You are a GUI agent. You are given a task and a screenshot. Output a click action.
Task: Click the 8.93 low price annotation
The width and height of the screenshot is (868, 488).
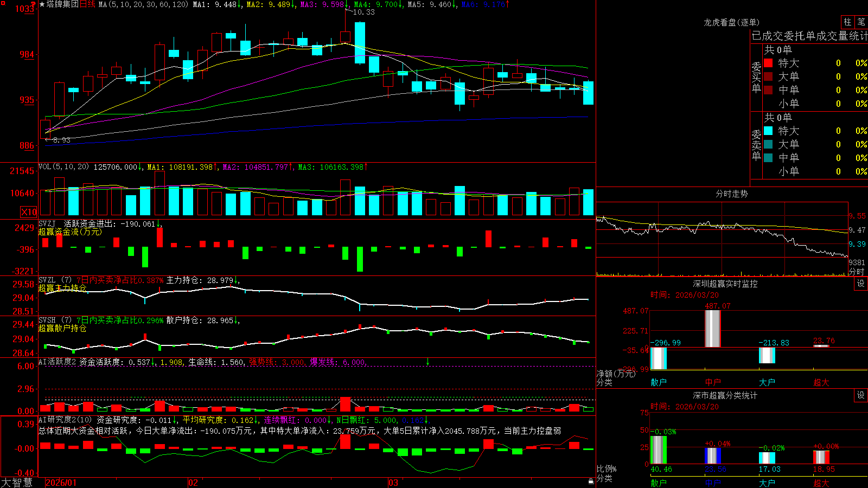pyautogui.click(x=61, y=140)
